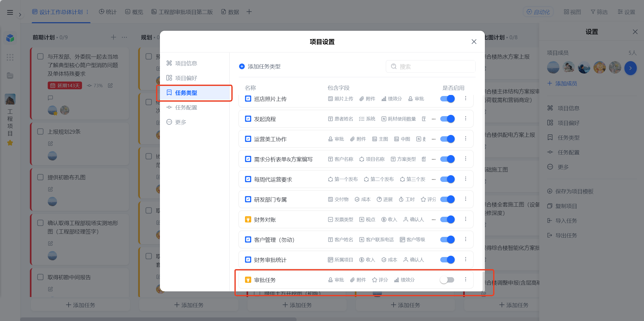Select 项目偏好 in the dialog sidebar

[194, 78]
